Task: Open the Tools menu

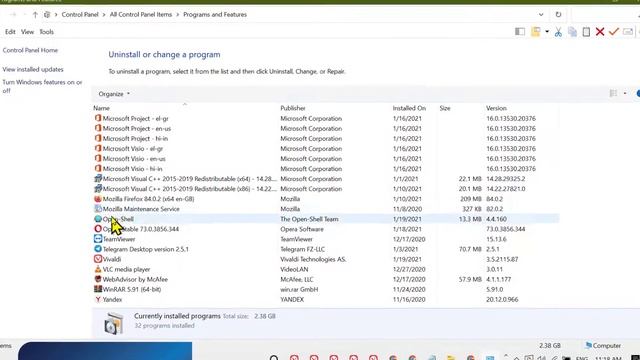Action: coord(47,32)
